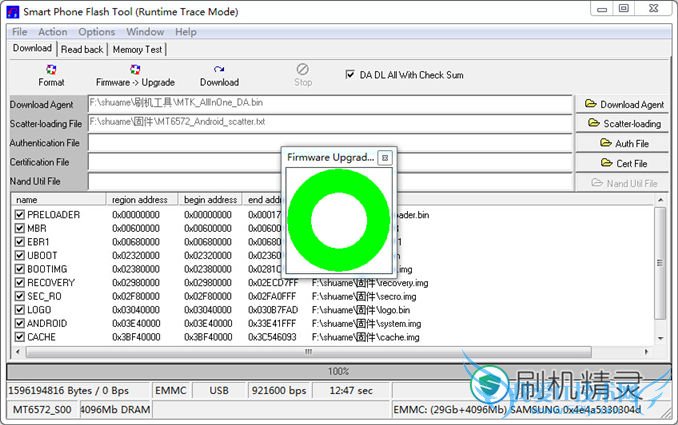Screen dimensions: 678x425
Task: Click the Format toolbar icon
Action: (51, 75)
